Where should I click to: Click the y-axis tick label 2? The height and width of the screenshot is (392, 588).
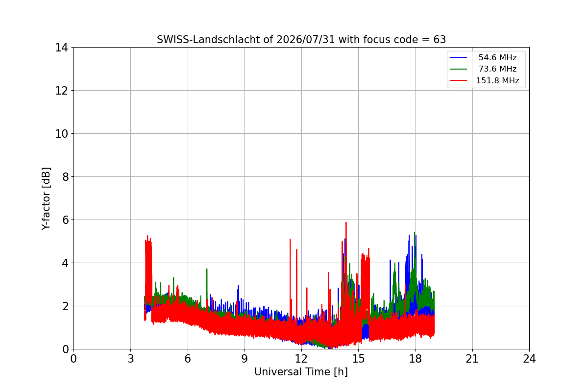[x=65, y=306]
